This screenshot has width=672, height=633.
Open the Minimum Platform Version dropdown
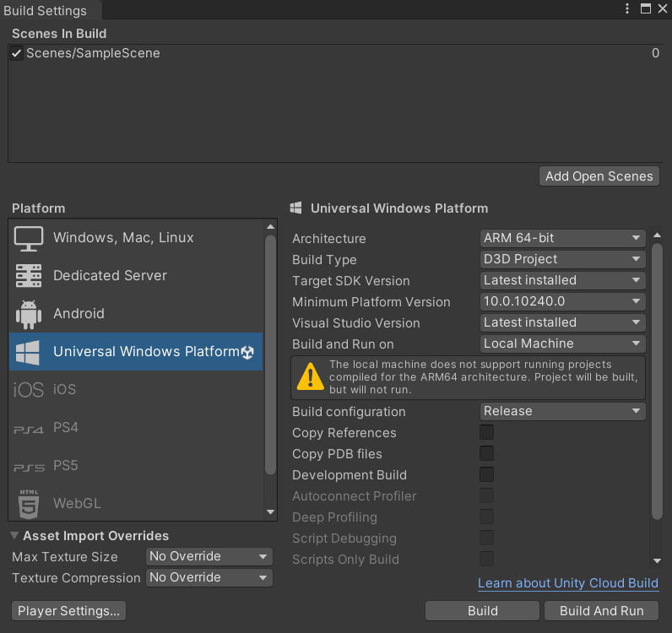562,301
